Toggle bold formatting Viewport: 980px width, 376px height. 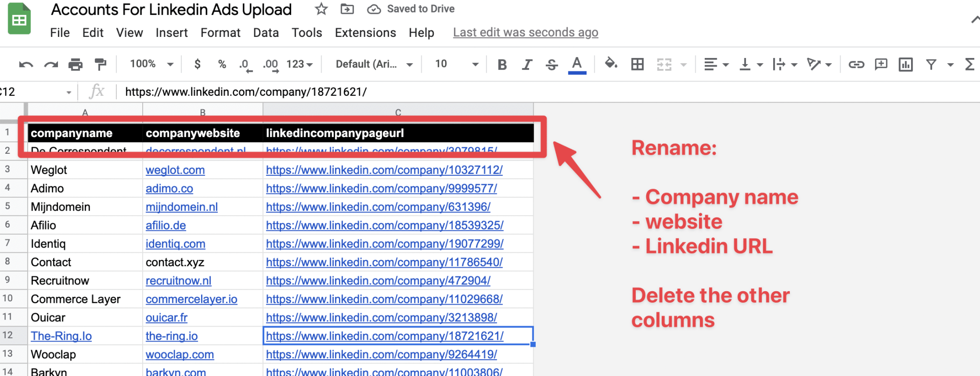502,64
